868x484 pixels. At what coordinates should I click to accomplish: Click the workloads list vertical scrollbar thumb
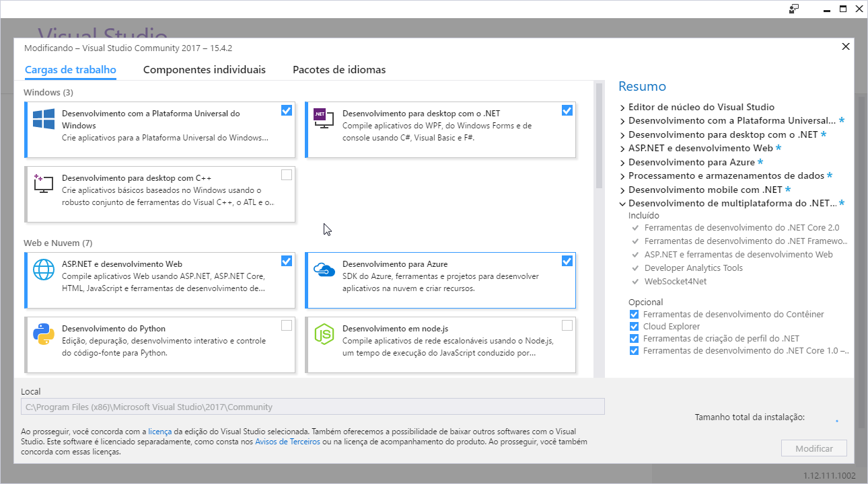599,136
